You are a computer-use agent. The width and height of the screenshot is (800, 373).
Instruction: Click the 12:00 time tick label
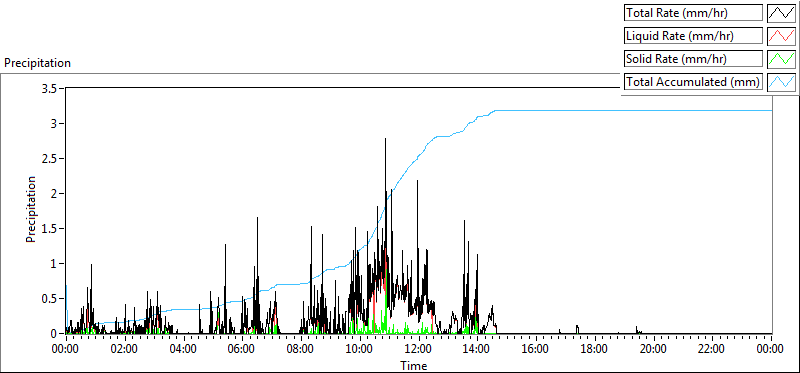click(x=419, y=350)
